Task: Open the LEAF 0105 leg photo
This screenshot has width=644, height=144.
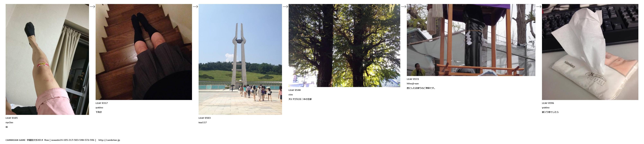Action: (47, 59)
